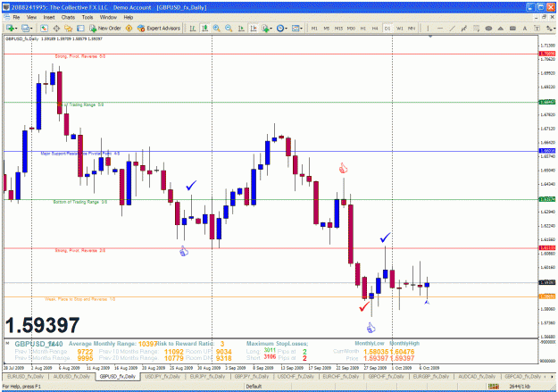The height and width of the screenshot is (392, 558).
Task: Click the connection status bars icon
Action: pyautogui.click(x=493, y=387)
